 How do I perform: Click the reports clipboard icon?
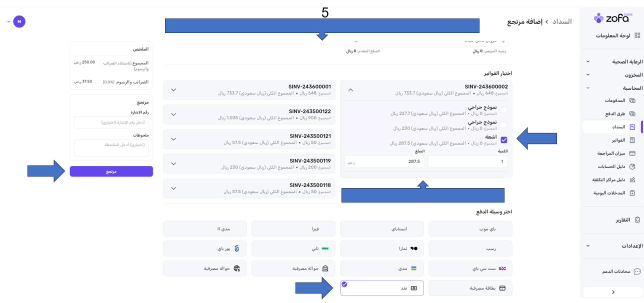[637, 219]
